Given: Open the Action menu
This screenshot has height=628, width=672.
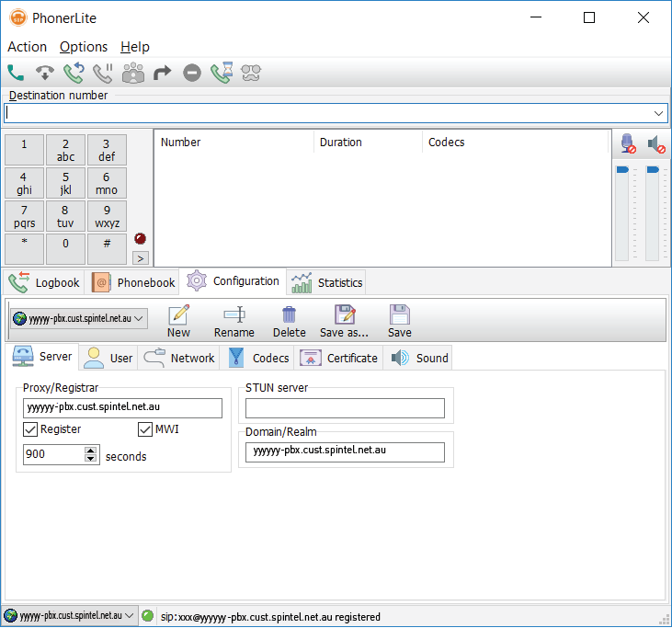Looking at the screenshot, I should point(27,47).
